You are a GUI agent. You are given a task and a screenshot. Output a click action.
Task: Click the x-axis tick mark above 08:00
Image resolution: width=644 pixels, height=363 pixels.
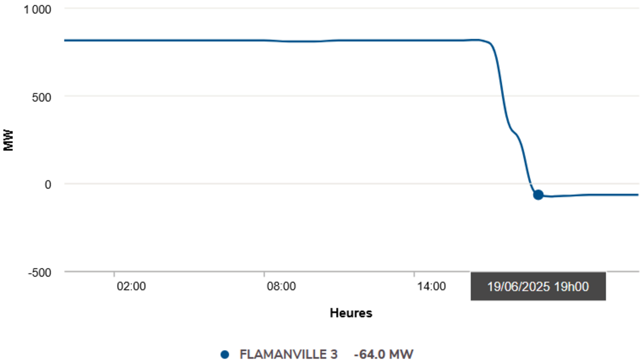265,274
